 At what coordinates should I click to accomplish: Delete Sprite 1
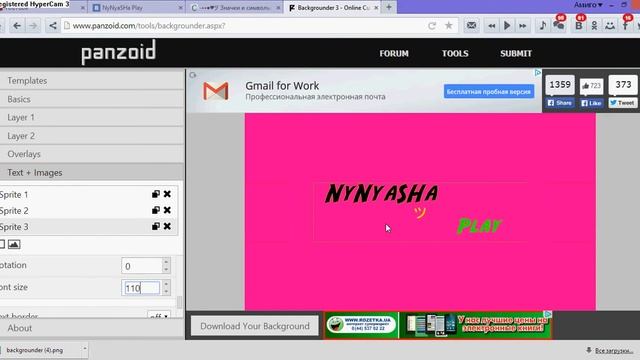pos(167,194)
